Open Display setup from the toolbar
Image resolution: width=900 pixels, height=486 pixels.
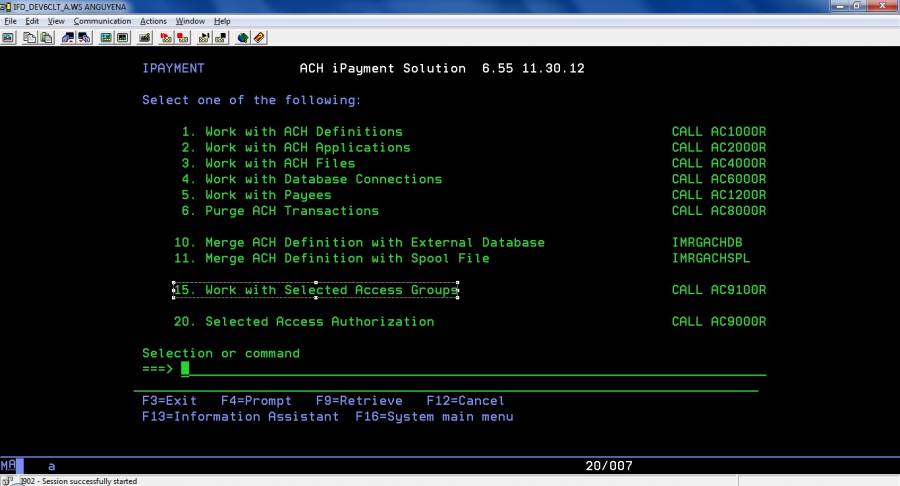pos(106,38)
